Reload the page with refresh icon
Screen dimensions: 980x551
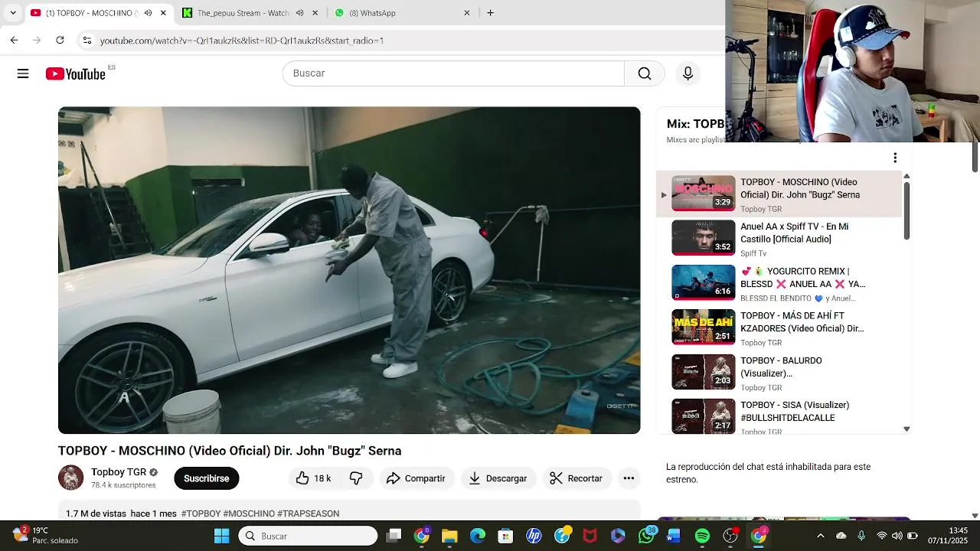tap(60, 40)
